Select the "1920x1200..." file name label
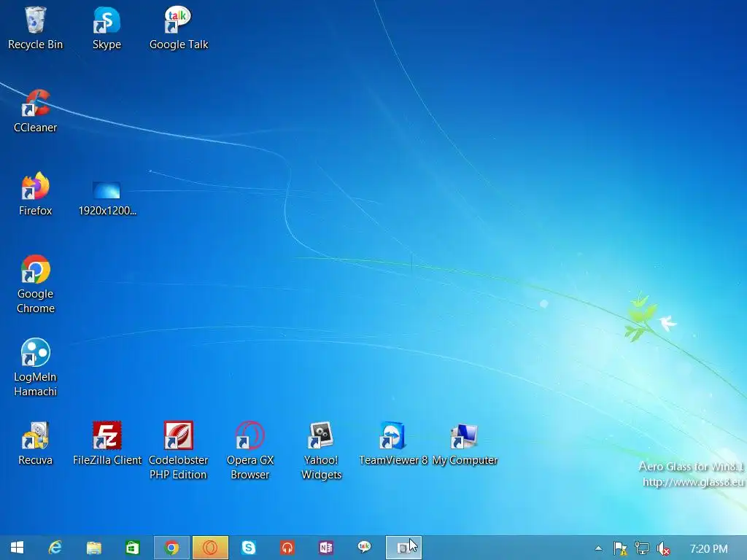Image resolution: width=747 pixels, height=560 pixels. [107, 211]
